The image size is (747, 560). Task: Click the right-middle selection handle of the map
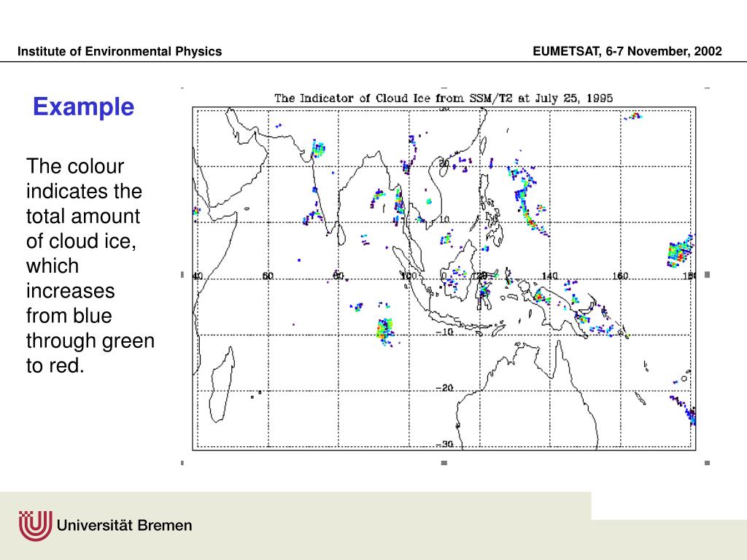708,275
